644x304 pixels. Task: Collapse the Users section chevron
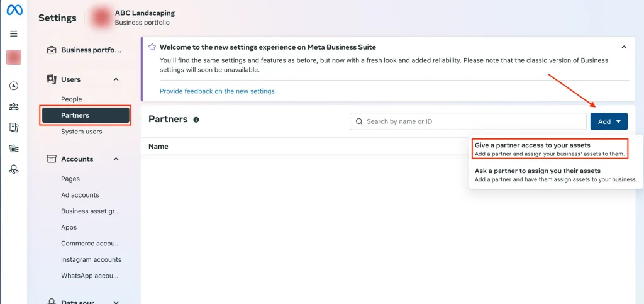[x=116, y=79]
